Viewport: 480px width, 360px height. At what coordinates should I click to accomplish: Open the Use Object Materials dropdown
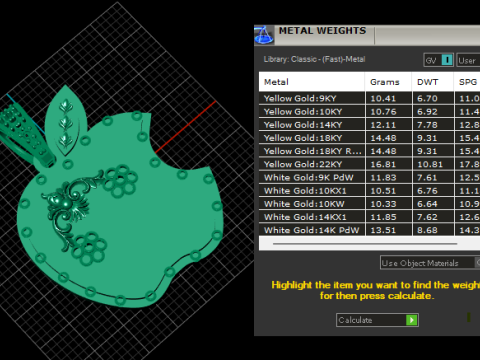430,263
